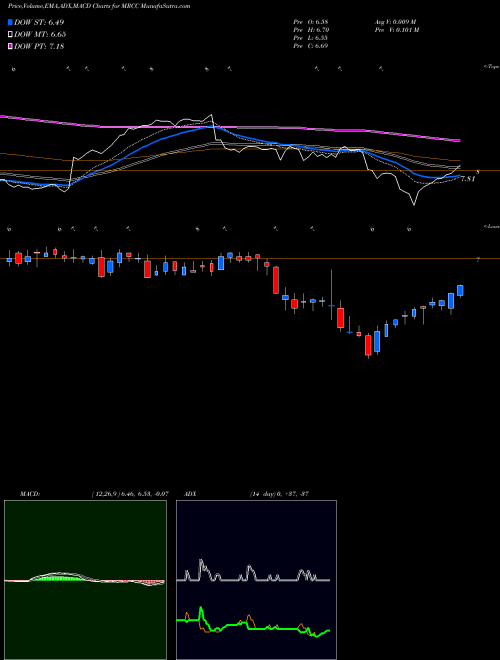This screenshot has width=500, height=660.
Task: Click the MACD '(12,26,9) 6.46, 6.53, -0.07' values
Action: point(130,494)
